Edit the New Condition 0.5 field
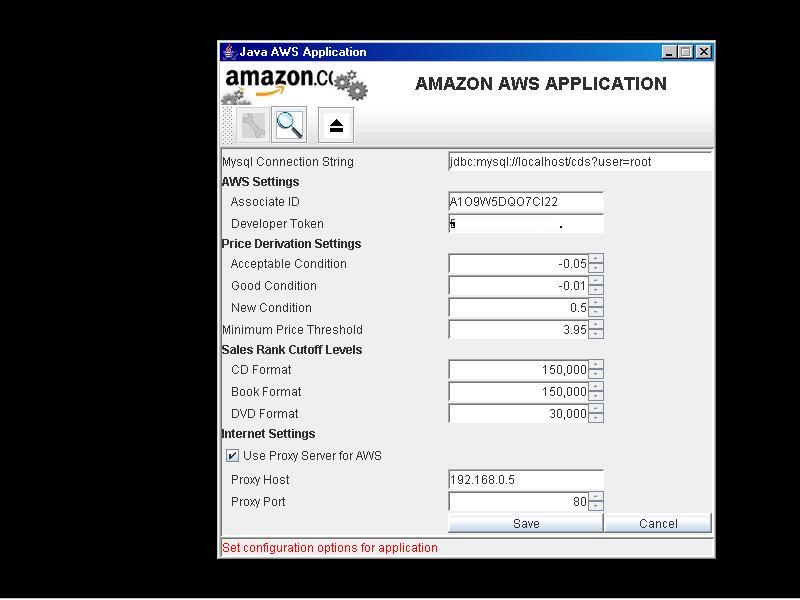This screenshot has width=800, height=600. pos(518,308)
